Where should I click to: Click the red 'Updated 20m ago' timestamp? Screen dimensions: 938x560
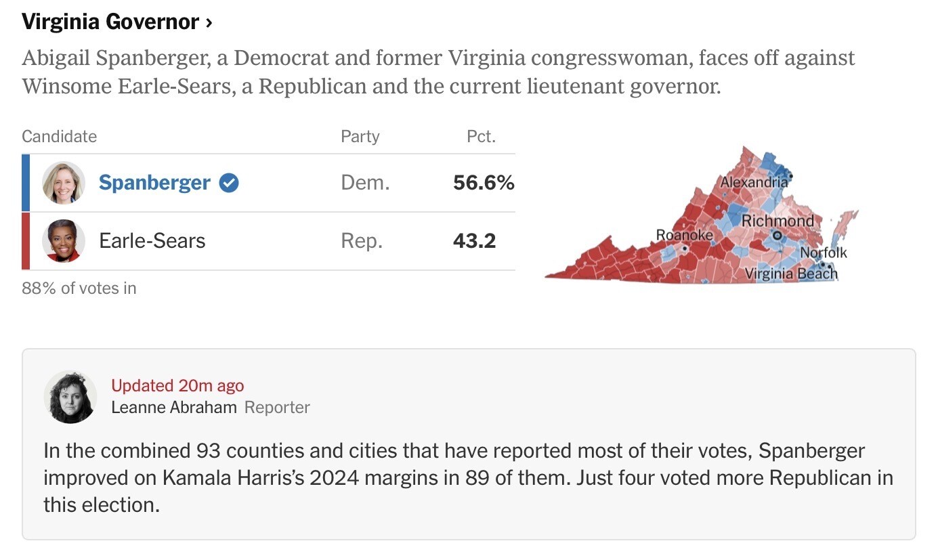pos(177,386)
